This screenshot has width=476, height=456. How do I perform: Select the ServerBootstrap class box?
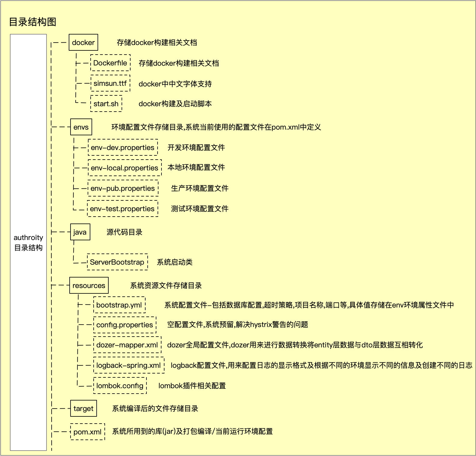117,262
